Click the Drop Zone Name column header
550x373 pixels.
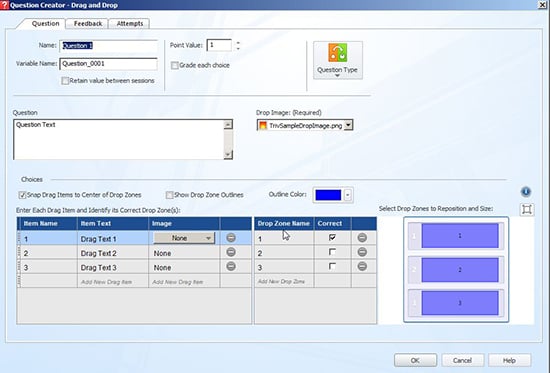coord(284,224)
